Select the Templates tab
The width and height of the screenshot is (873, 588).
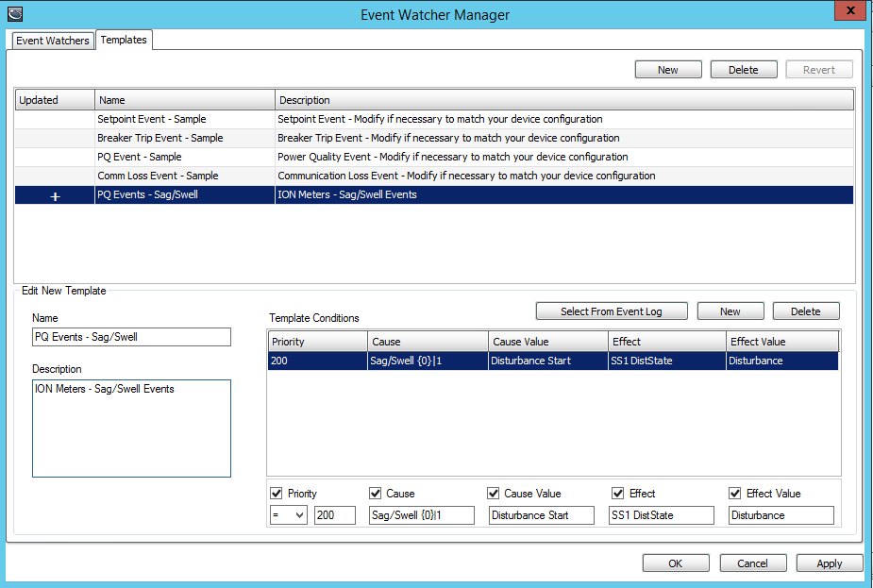[124, 40]
